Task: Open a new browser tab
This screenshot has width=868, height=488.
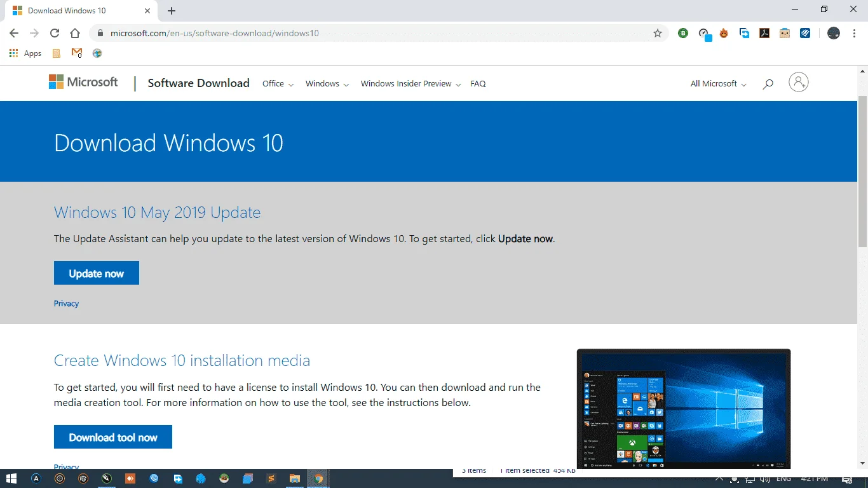Action: [172, 11]
